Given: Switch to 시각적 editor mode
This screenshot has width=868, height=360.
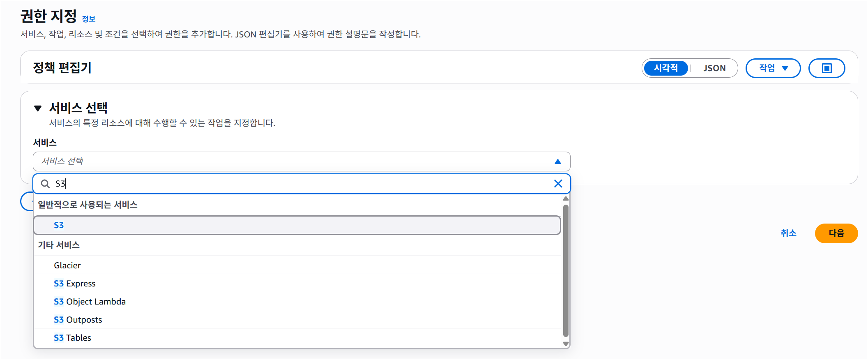Looking at the screenshot, I should pyautogui.click(x=665, y=68).
